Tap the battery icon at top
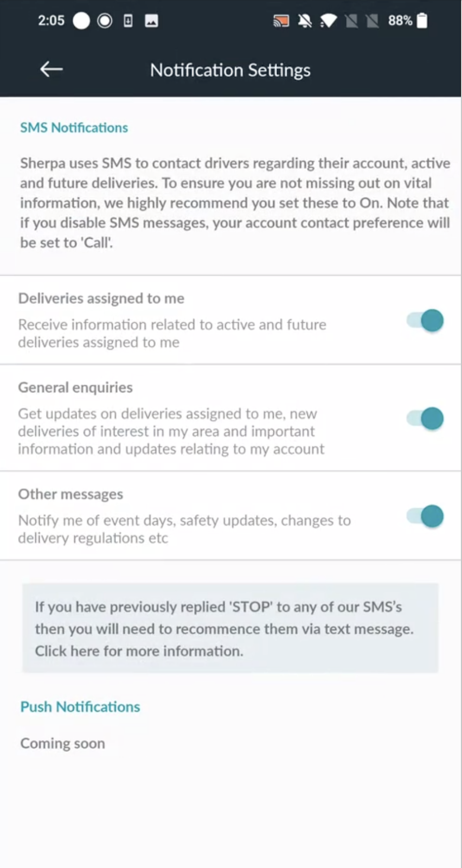Image resolution: width=462 pixels, height=868 pixels. coord(422,21)
